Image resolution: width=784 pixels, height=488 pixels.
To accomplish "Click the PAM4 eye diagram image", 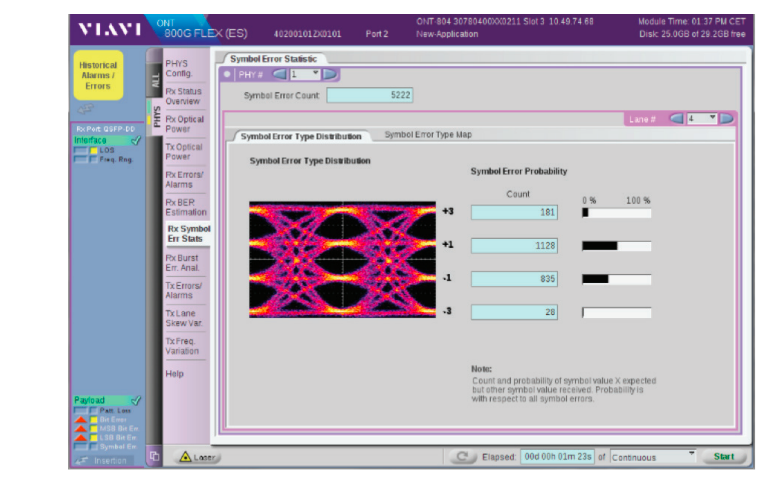I will 342,260.
